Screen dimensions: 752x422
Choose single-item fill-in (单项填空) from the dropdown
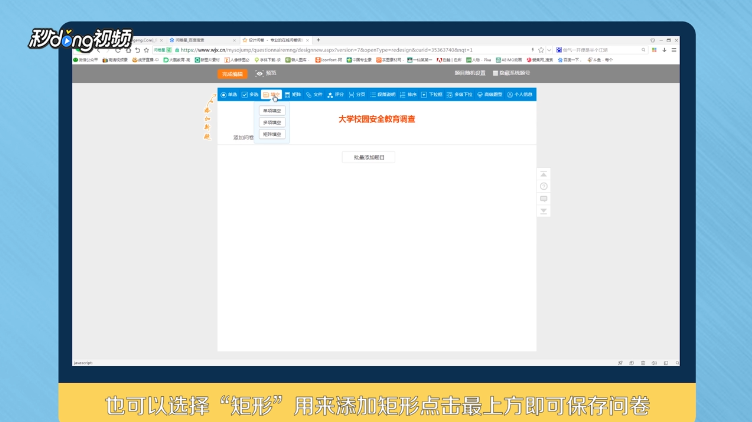click(272, 111)
